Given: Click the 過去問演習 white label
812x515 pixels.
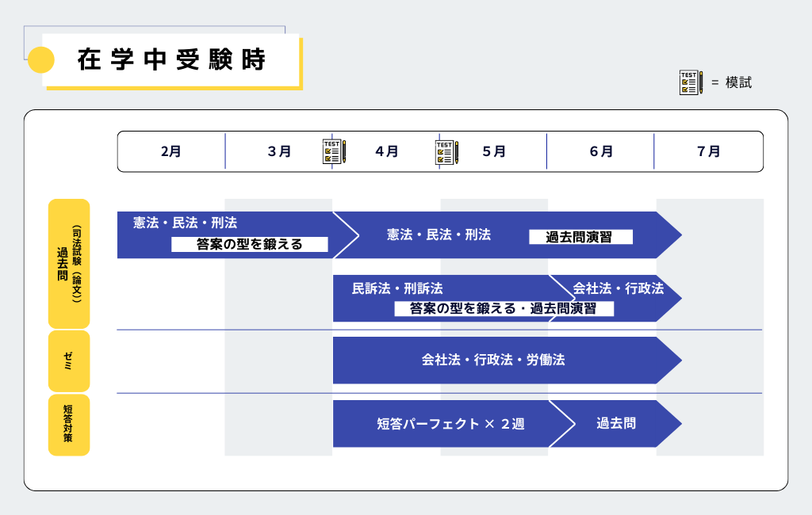Looking at the screenshot, I should click(x=581, y=237).
